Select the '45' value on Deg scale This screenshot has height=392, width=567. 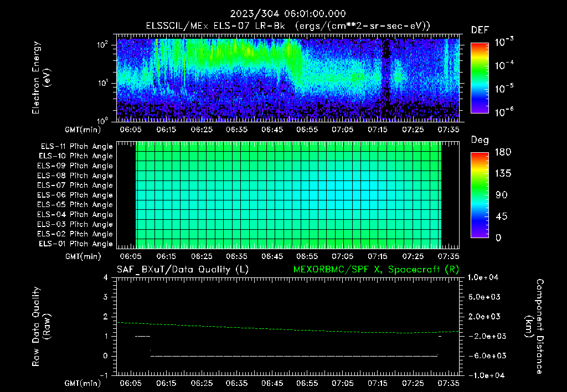(502, 216)
